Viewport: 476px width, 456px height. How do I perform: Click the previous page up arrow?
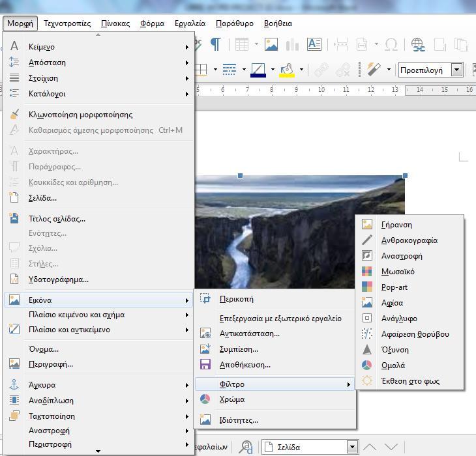(x=370, y=447)
